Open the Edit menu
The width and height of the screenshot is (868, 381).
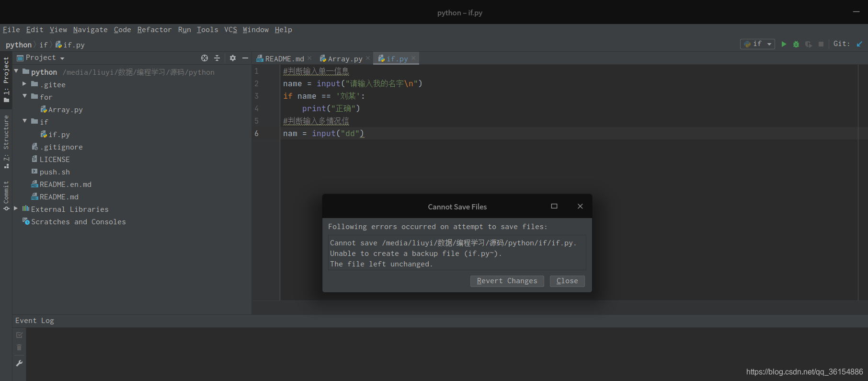pos(34,30)
